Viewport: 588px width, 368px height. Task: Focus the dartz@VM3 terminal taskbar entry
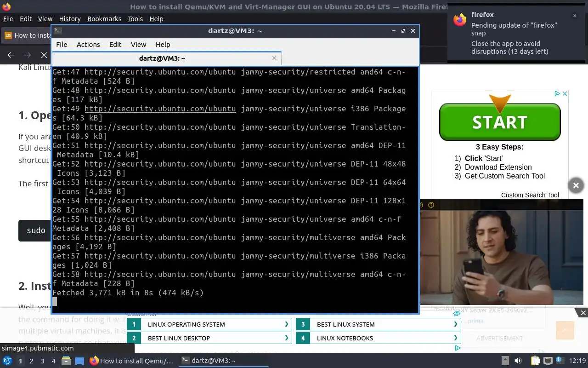point(223,361)
